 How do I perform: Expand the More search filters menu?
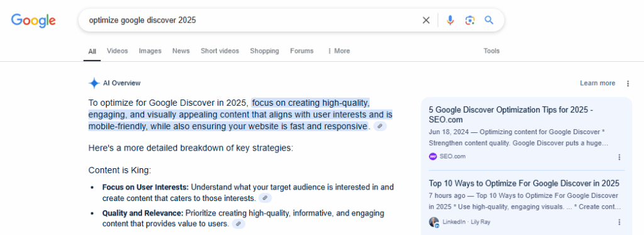coord(339,51)
